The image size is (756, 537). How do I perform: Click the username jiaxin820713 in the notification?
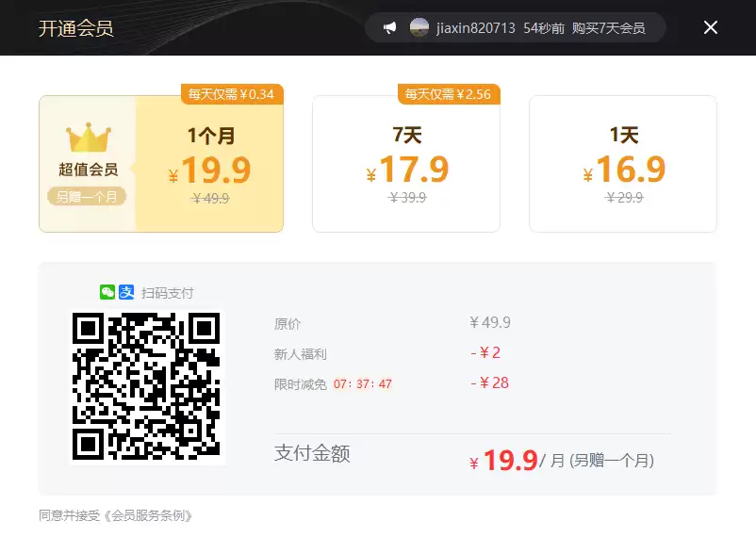click(475, 28)
